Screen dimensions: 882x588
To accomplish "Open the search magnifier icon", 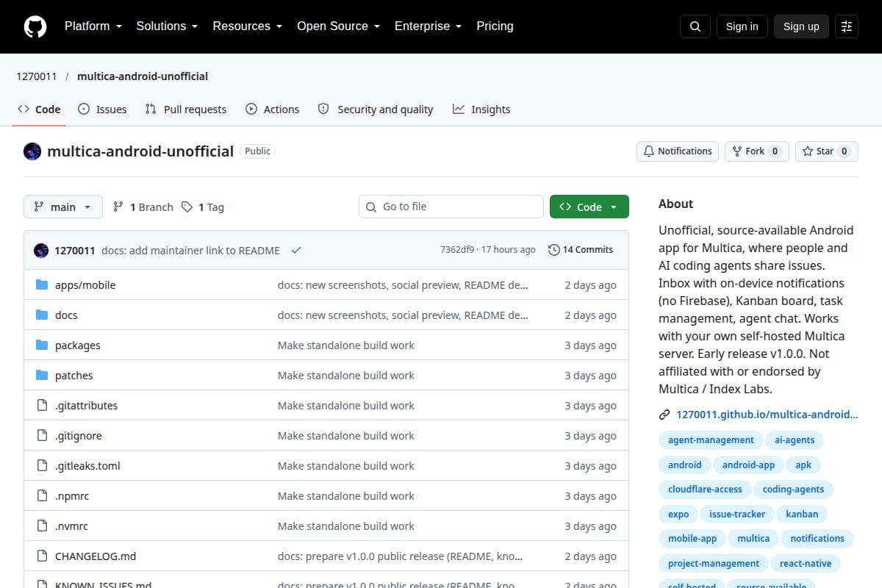I will click(x=695, y=26).
